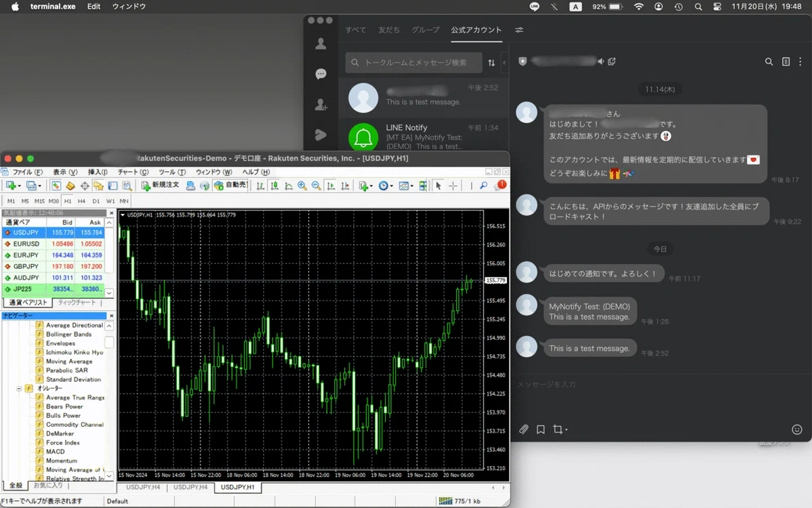Open the three-dot menu in LINE chat header
812x508 pixels.
800,62
